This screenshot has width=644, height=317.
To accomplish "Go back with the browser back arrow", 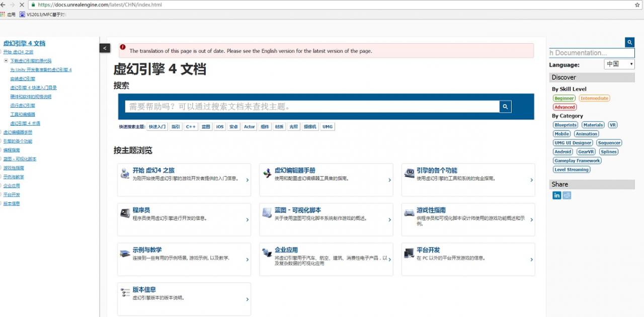I will tap(3, 5).
